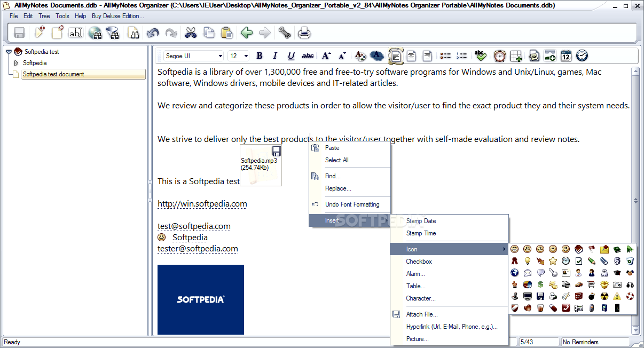This screenshot has width=644, height=348.
Task: Click the No Reminders status bar field
Action: tap(595, 342)
